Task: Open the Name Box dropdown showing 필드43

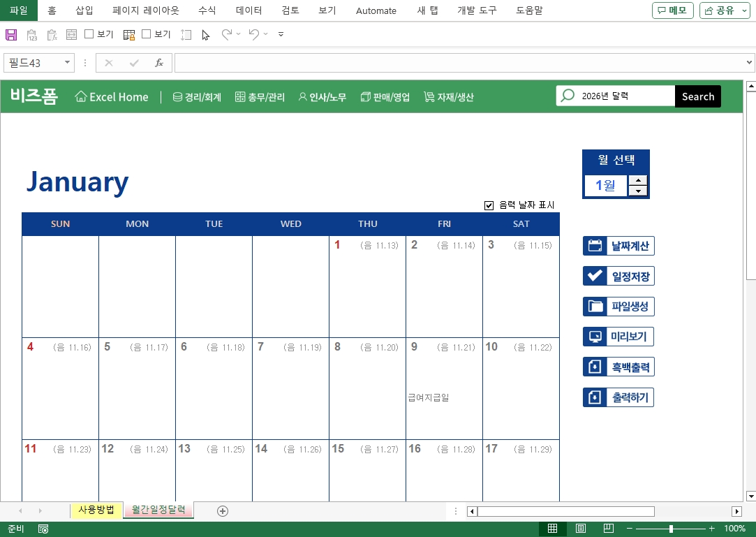Action: 68,63
